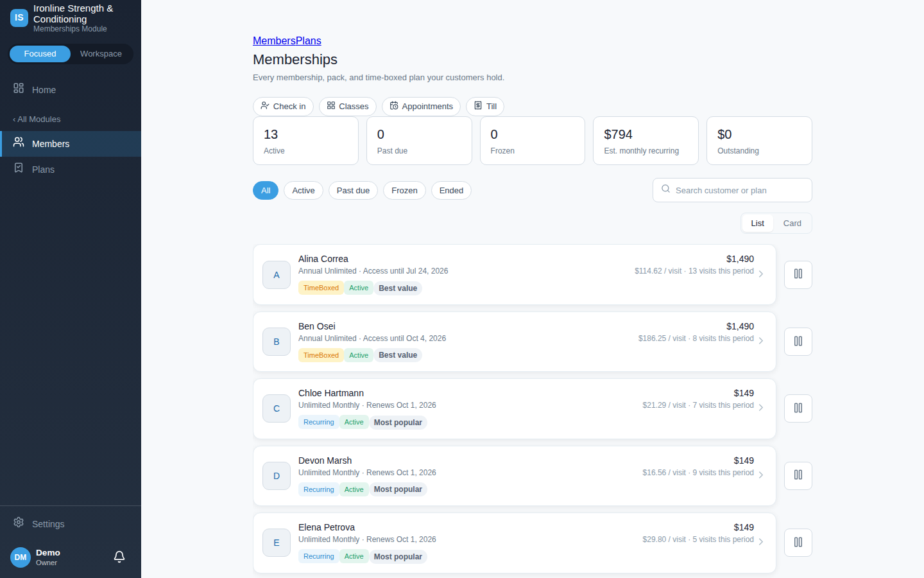Open Plans in the sidebar
Image resolution: width=924 pixels, height=578 pixels.
coord(71,169)
